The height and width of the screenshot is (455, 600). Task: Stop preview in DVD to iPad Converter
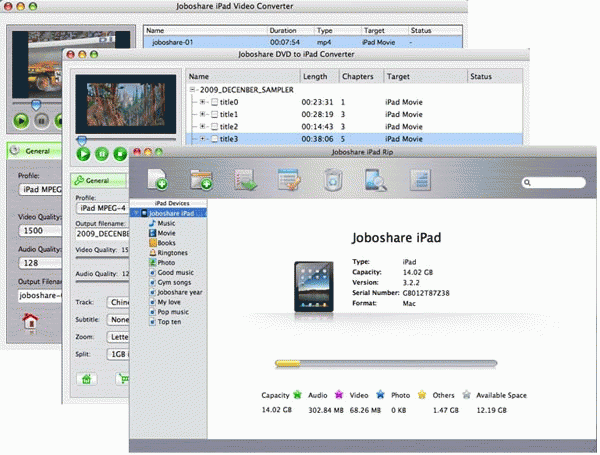(x=120, y=154)
